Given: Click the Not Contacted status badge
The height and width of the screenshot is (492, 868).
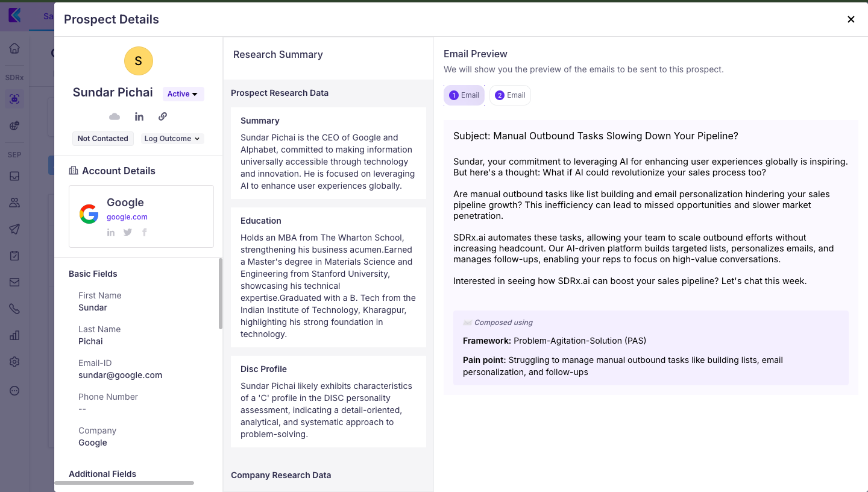Looking at the screenshot, I should click(x=102, y=139).
